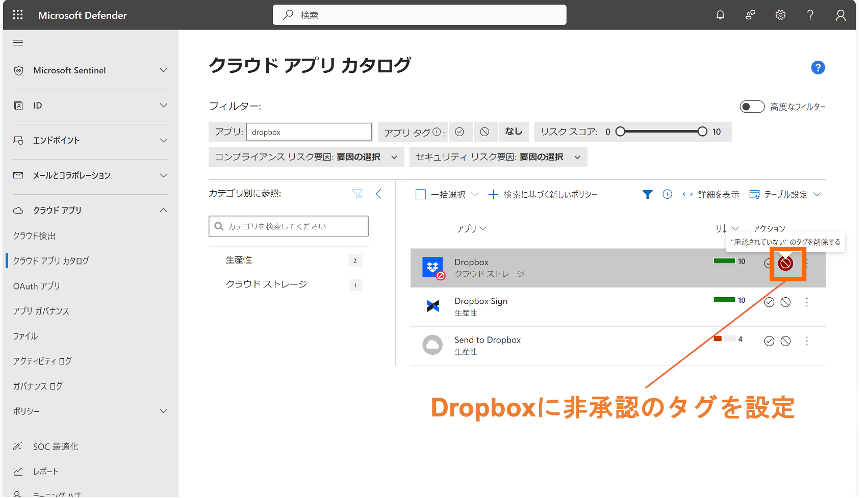Click the blue help question mark icon
This screenshot has width=868, height=498.
tap(818, 67)
